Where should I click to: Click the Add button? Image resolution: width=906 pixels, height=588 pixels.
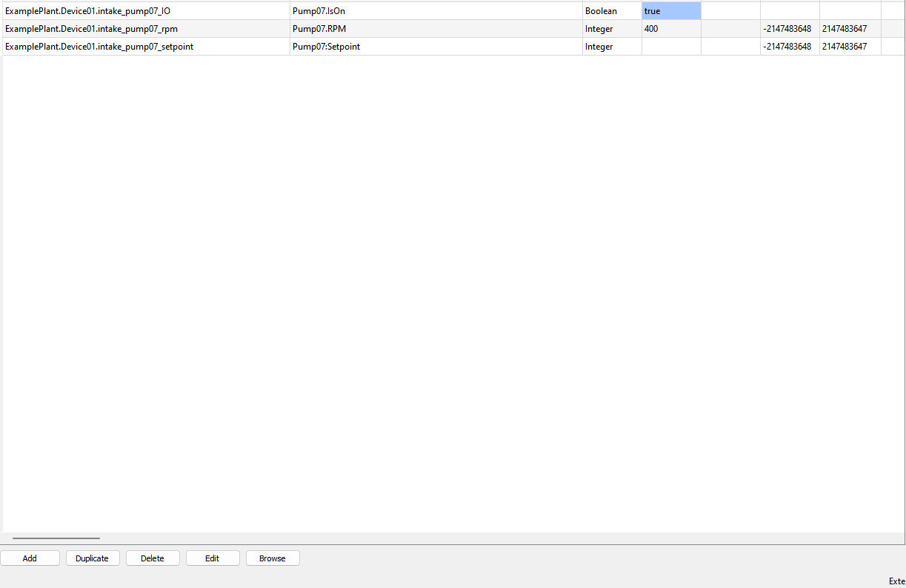tap(30, 558)
